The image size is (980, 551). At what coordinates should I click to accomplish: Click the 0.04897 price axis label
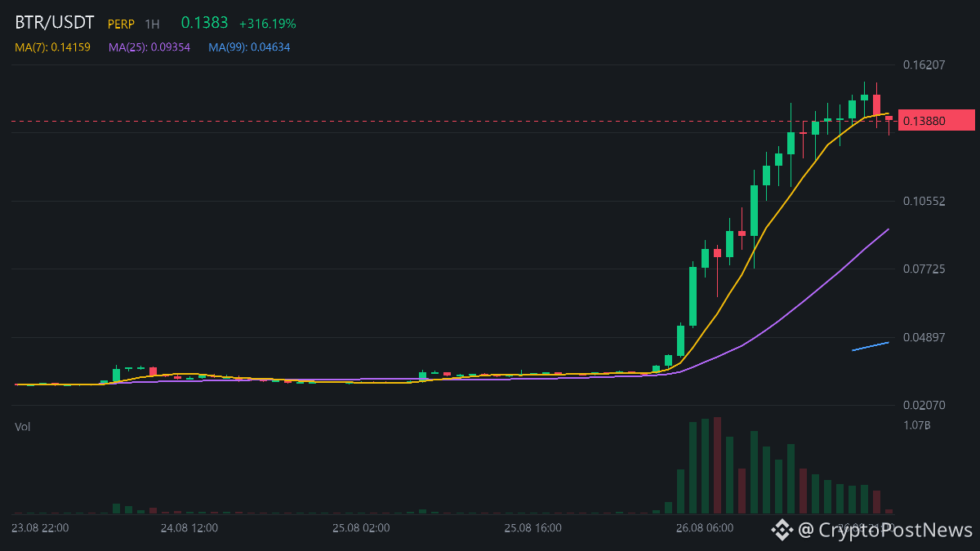pos(924,337)
